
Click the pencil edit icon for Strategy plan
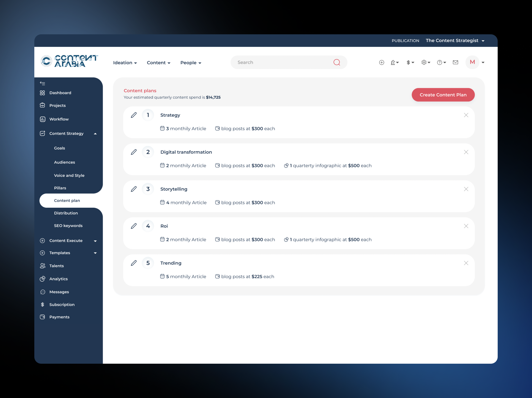[134, 115]
